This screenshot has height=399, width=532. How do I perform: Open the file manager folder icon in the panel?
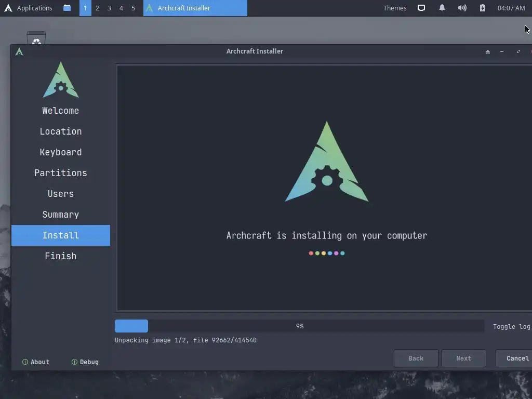pyautogui.click(x=67, y=8)
